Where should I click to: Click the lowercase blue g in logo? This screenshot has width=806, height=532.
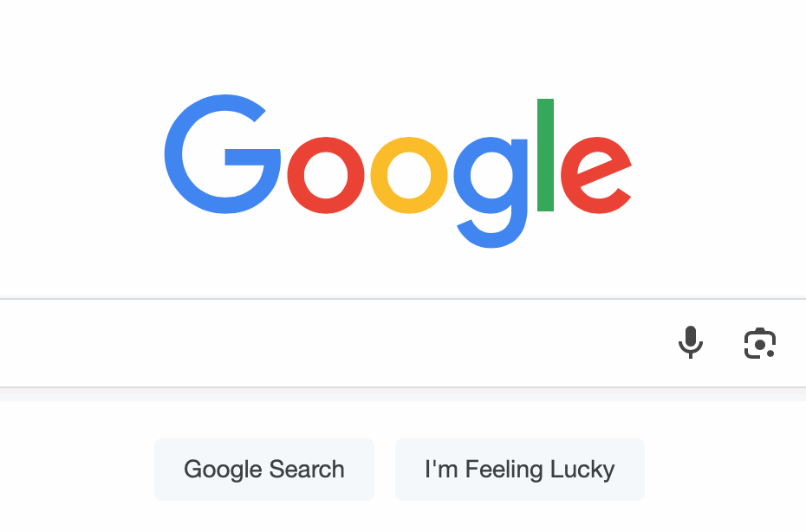[491, 192]
